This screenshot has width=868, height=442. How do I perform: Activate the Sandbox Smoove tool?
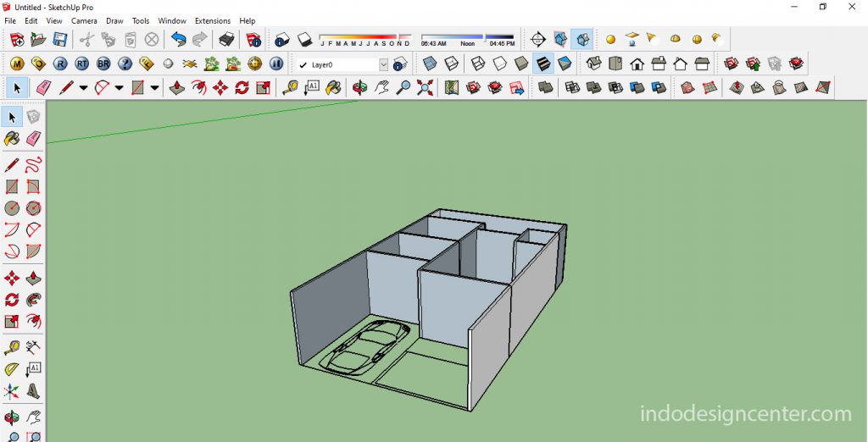(x=736, y=87)
